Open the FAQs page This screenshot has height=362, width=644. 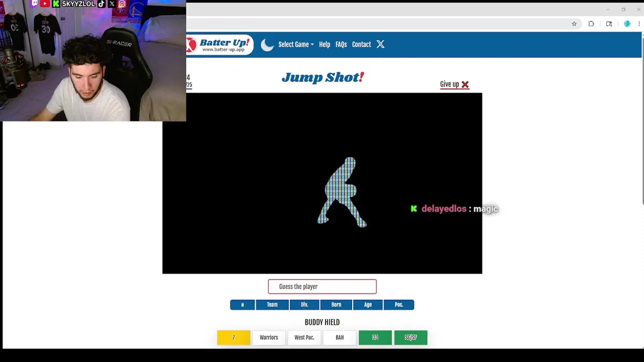[x=341, y=44]
